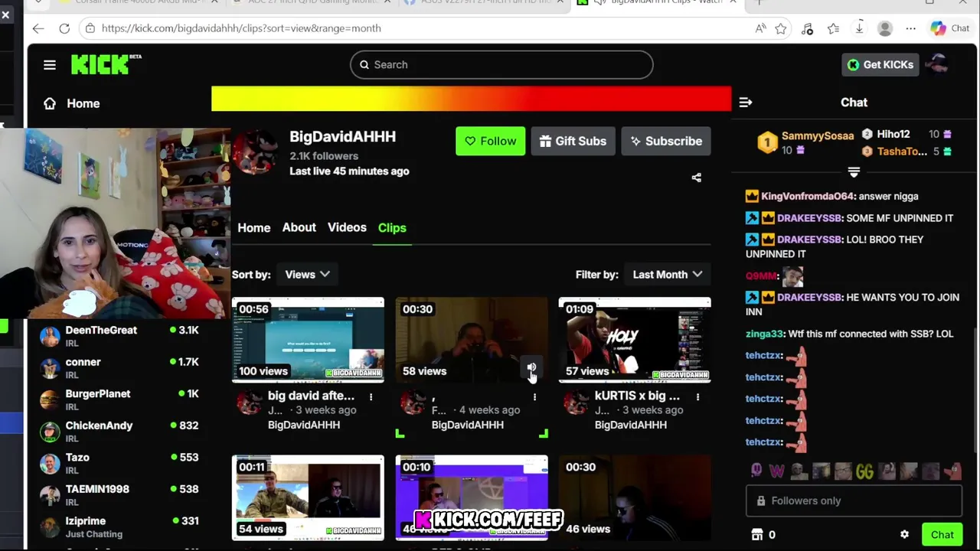Open browser favorites list icon

[833, 28]
